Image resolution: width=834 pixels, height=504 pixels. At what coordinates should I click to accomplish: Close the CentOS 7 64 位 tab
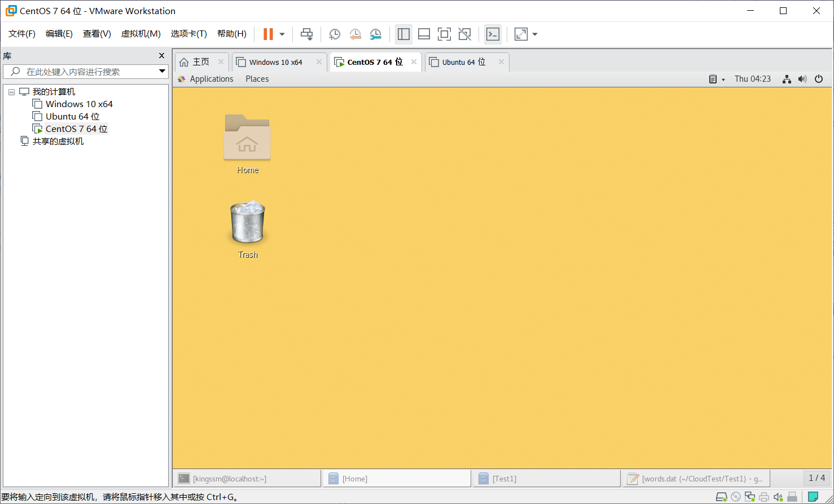click(x=414, y=62)
